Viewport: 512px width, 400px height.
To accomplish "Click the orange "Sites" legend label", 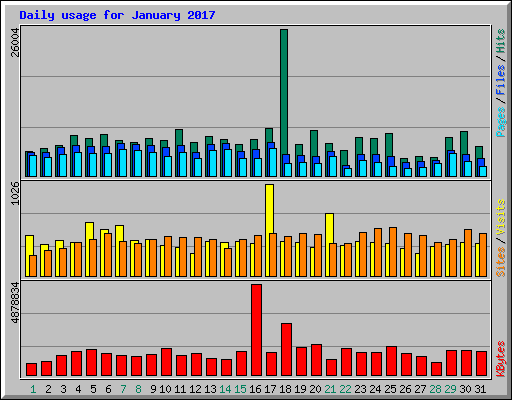I will 501,262.
